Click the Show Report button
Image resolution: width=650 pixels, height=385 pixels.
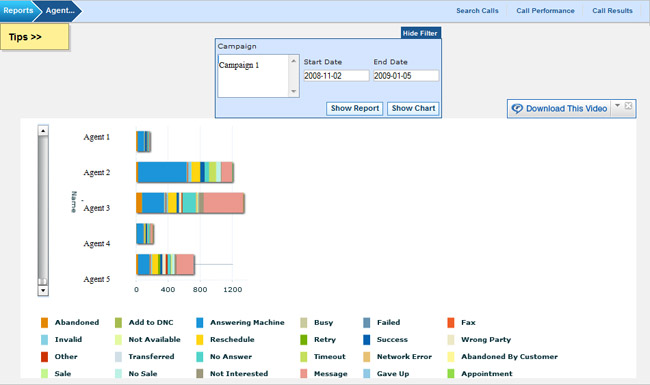click(x=354, y=109)
